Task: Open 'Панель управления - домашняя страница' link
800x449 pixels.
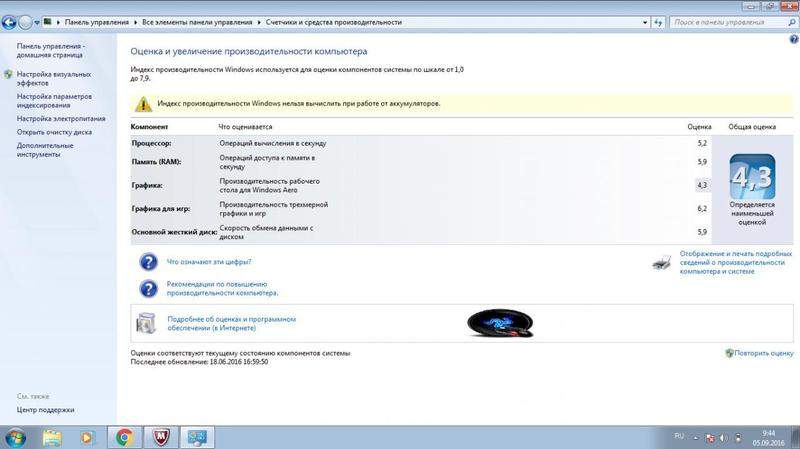Action: [x=50, y=50]
